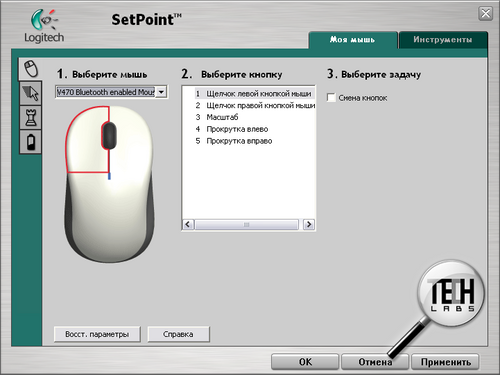
Task: Click the Logitech logo
Action: point(44,26)
